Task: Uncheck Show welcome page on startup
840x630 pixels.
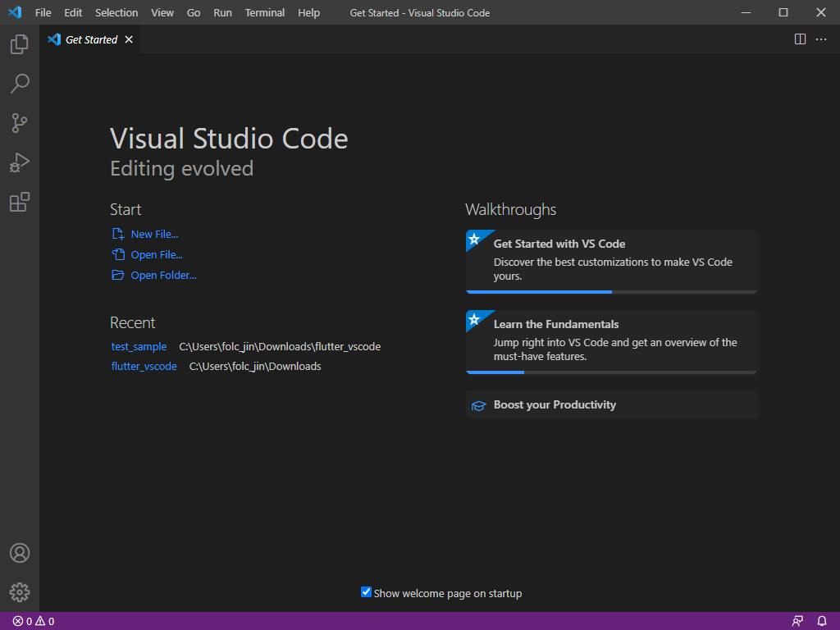Action: 366,592
